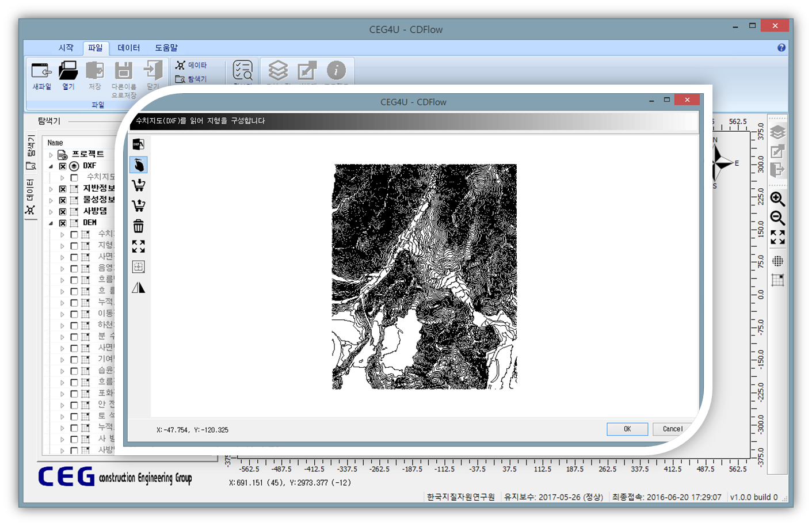Click the table grid icon in right toolbar

tap(777, 280)
